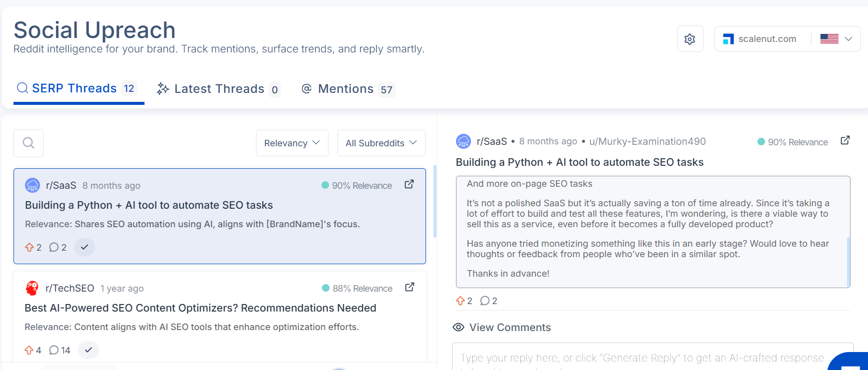Click the post title in the detail panel
Image resolution: width=868 pixels, height=370 pixels.
pyautogui.click(x=579, y=162)
